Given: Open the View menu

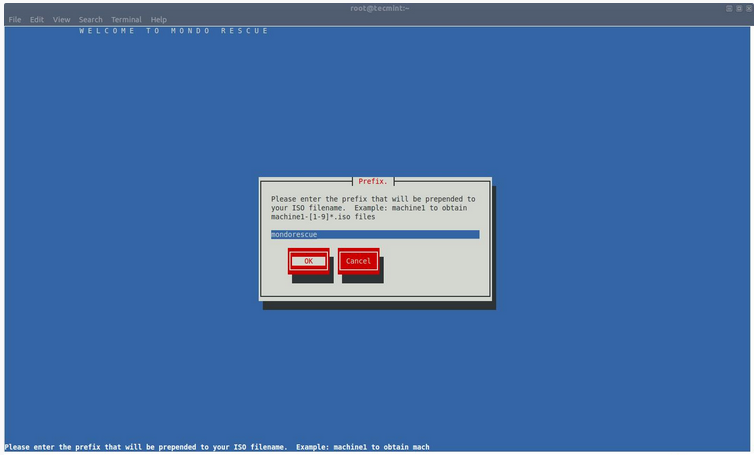Looking at the screenshot, I should [x=62, y=20].
